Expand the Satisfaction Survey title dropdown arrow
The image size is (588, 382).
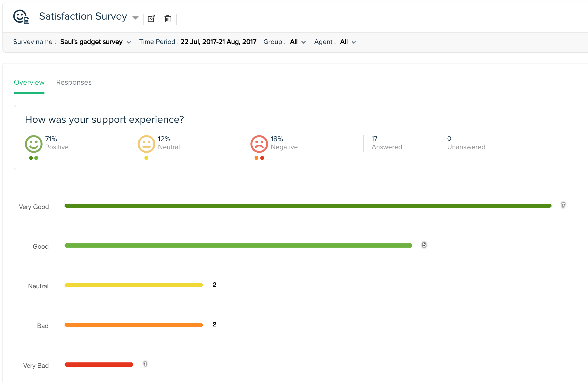tap(135, 18)
